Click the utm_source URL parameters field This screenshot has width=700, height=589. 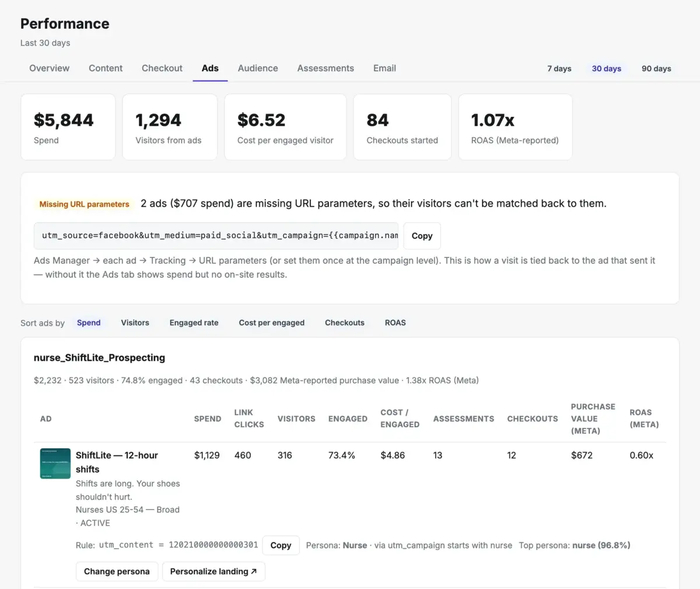pos(216,236)
